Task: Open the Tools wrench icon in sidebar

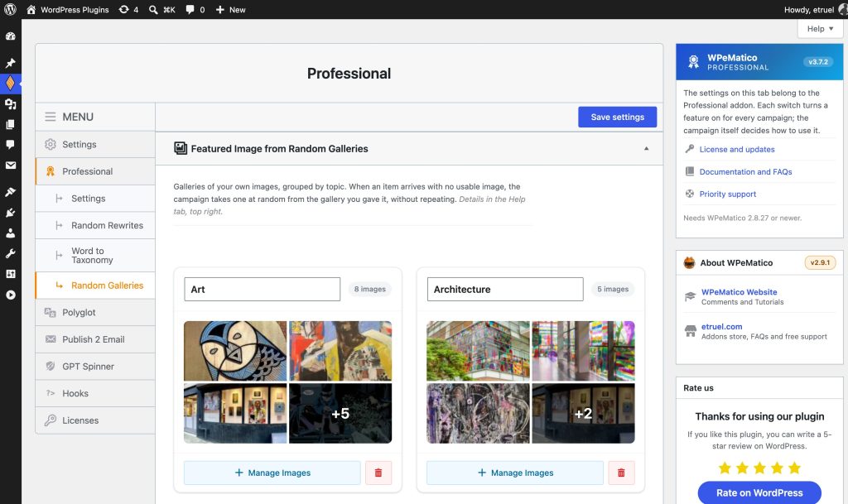Action: (10, 253)
